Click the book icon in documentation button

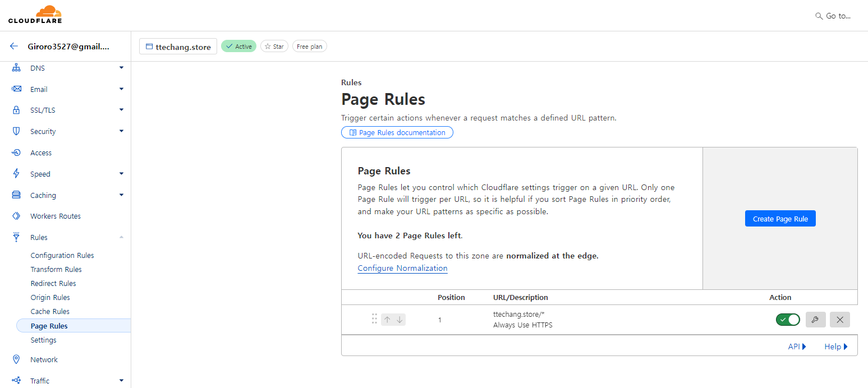353,133
